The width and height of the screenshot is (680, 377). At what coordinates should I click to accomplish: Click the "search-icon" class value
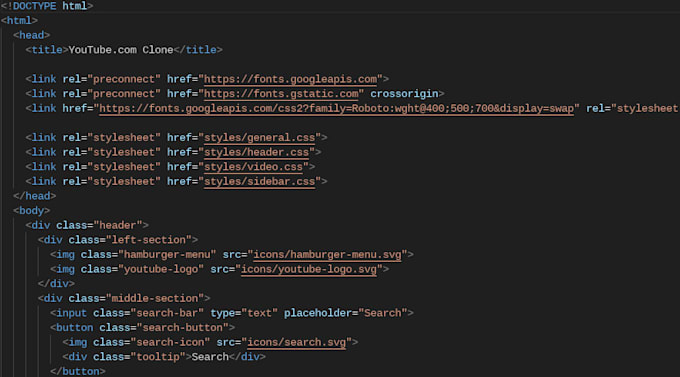pyautogui.click(x=170, y=343)
